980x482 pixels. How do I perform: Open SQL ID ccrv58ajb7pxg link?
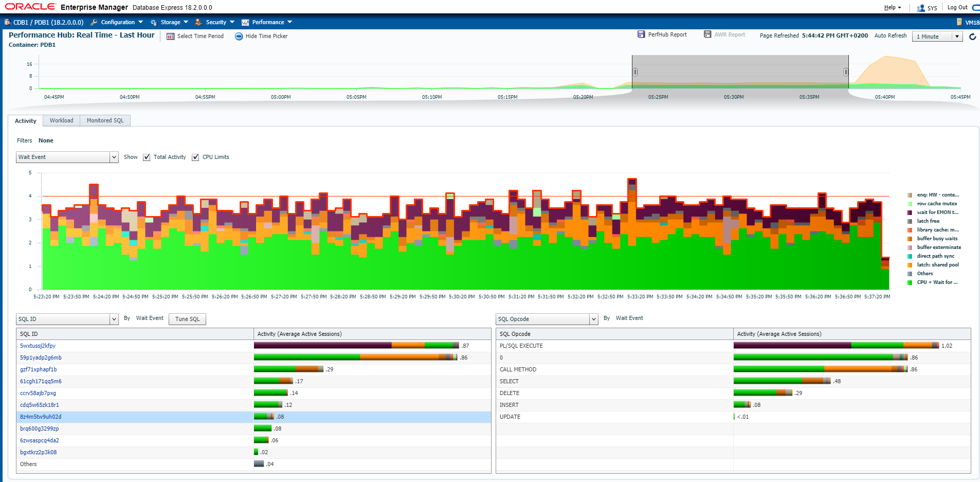(x=38, y=393)
